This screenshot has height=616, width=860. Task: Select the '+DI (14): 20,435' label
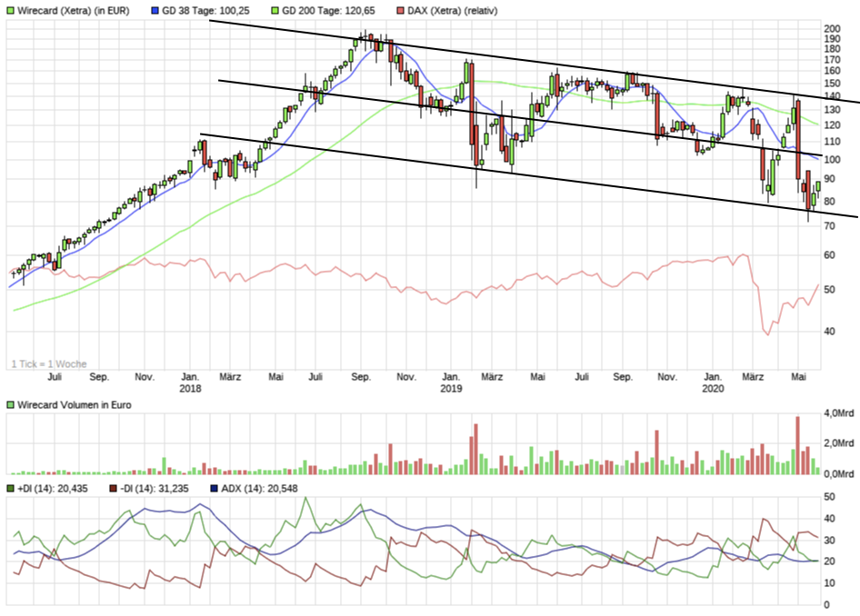(53, 488)
